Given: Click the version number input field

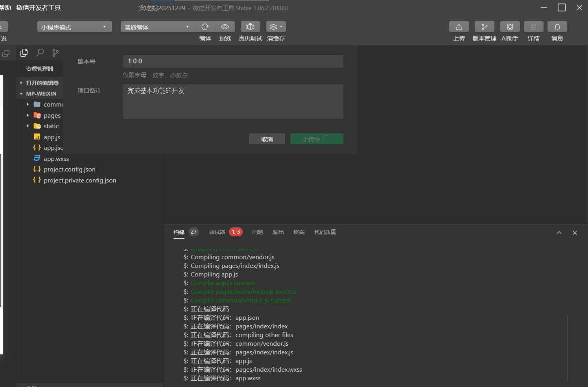Looking at the screenshot, I should (x=233, y=61).
